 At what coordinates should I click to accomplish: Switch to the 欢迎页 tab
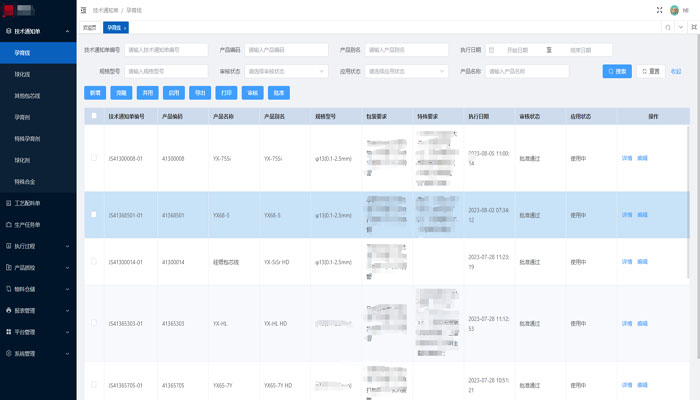tap(90, 27)
